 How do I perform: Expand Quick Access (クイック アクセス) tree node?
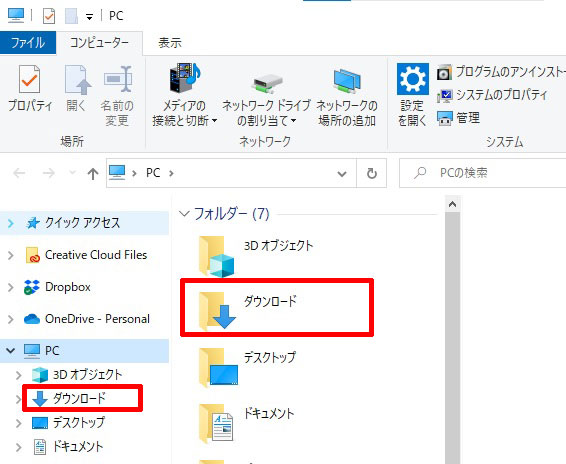[x=11, y=224]
